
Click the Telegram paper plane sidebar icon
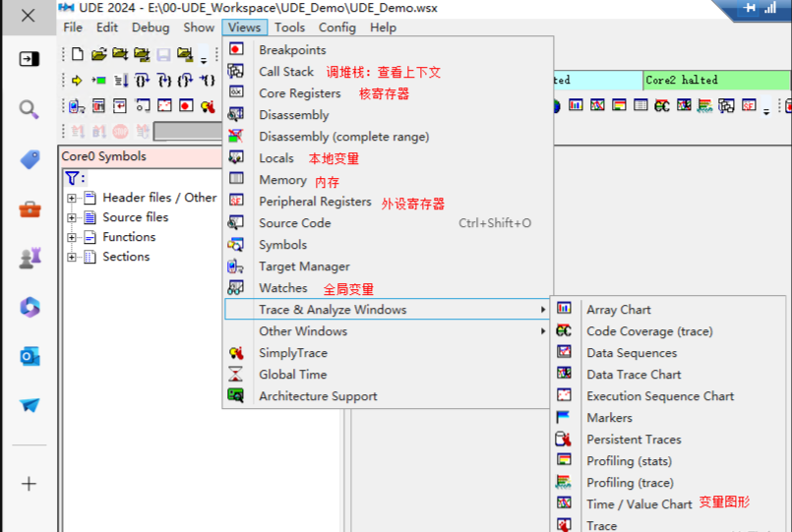click(30, 405)
